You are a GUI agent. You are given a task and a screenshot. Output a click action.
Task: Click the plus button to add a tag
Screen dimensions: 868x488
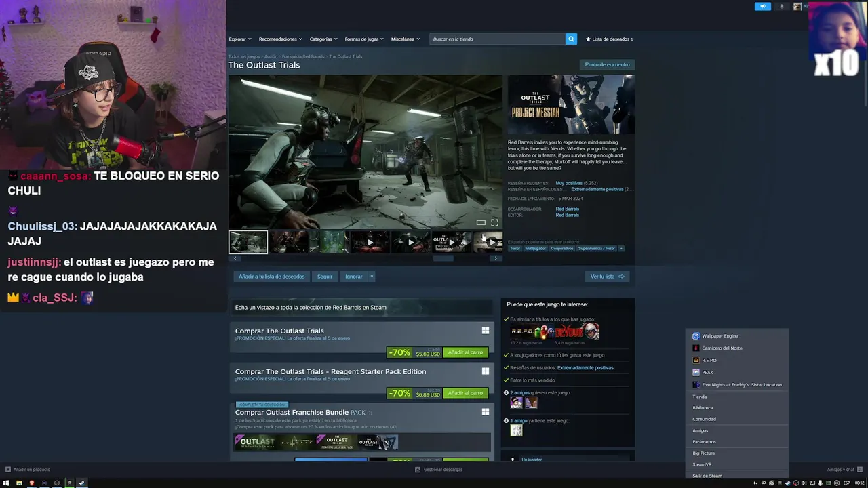click(621, 249)
